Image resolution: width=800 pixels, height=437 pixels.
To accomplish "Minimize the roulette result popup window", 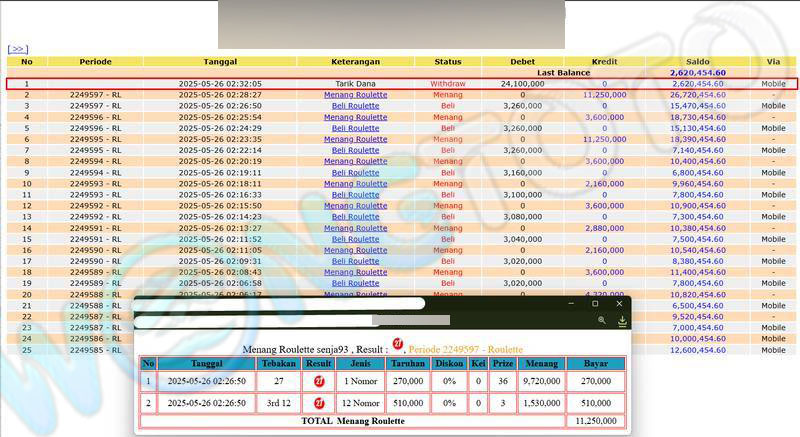I will [x=571, y=304].
